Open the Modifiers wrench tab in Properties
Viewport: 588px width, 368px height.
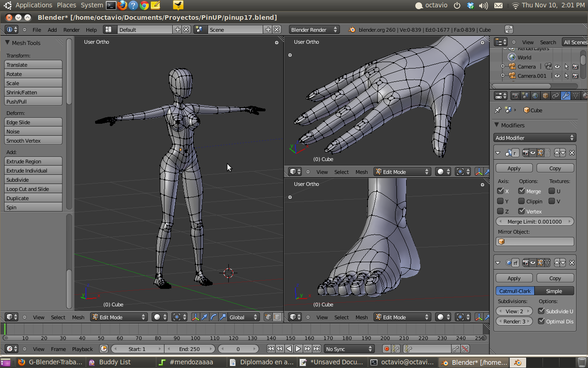(565, 96)
